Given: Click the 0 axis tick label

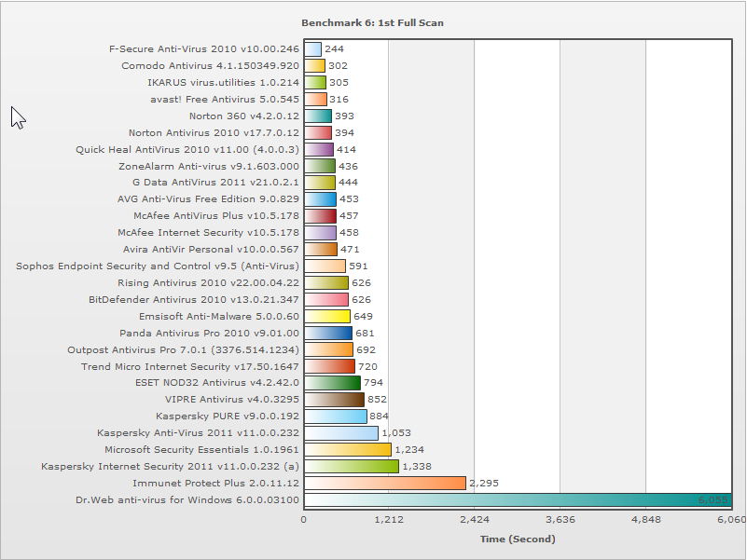Looking at the screenshot, I should [x=303, y=519].
